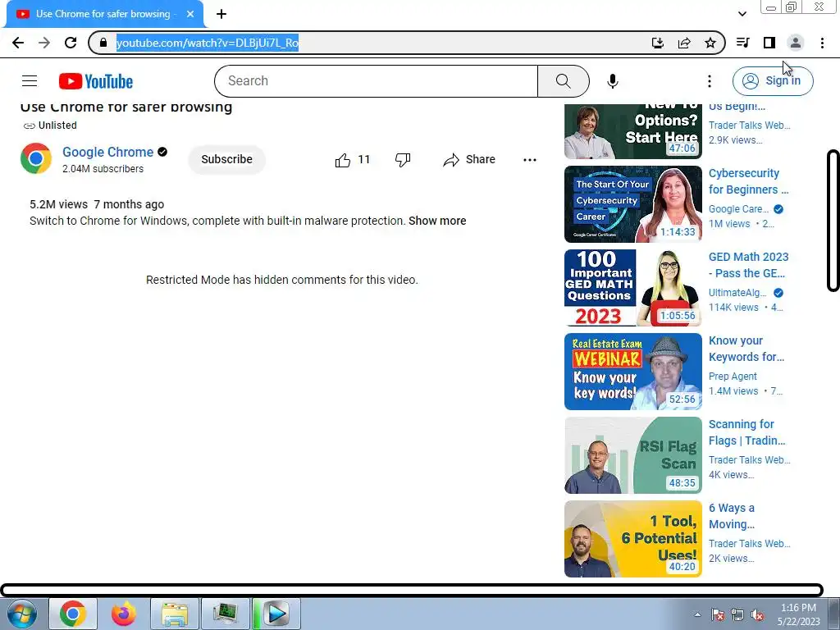Open the monitor app taskbar icon

point(225,614)
